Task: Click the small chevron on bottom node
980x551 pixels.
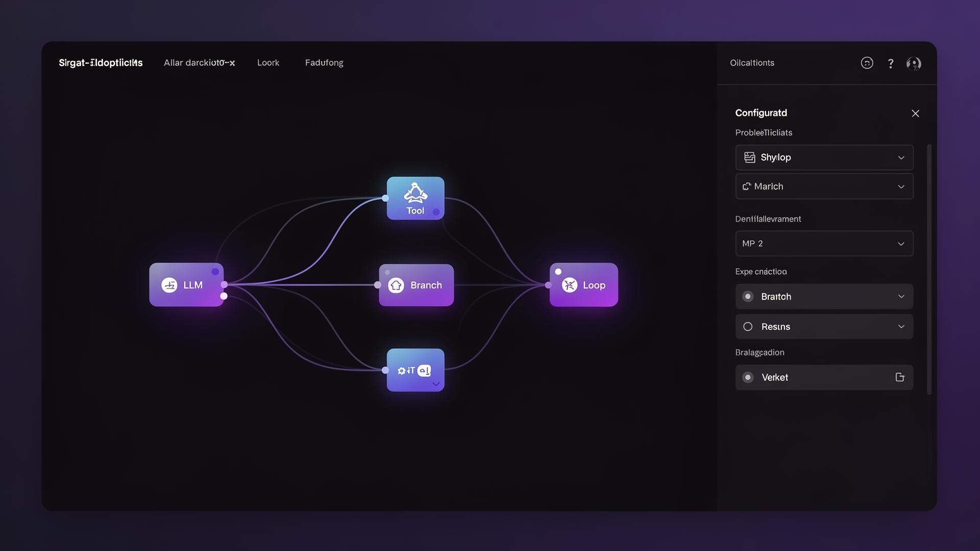Action: [x=436, y=384]
